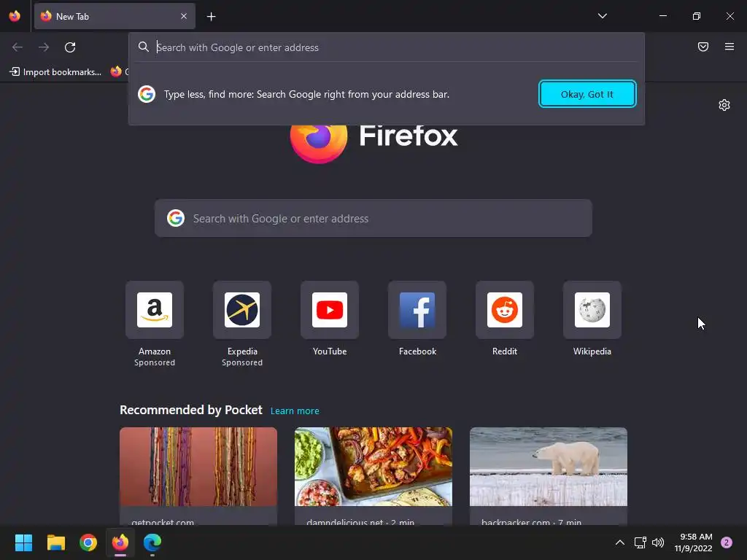Viewport: 747px width, 560px height.
Task: Launch Microsoft Edge from the taskbar
Action: tap(152, 542)
